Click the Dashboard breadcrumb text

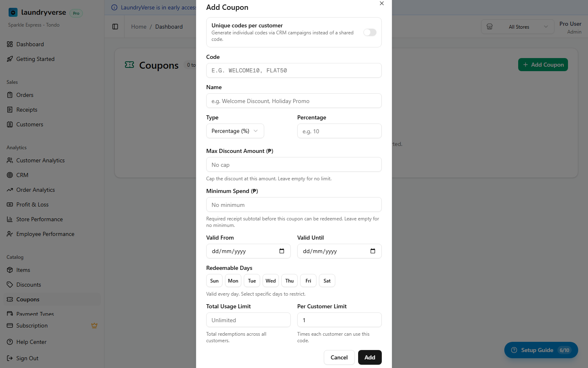(x=169, y=27)
